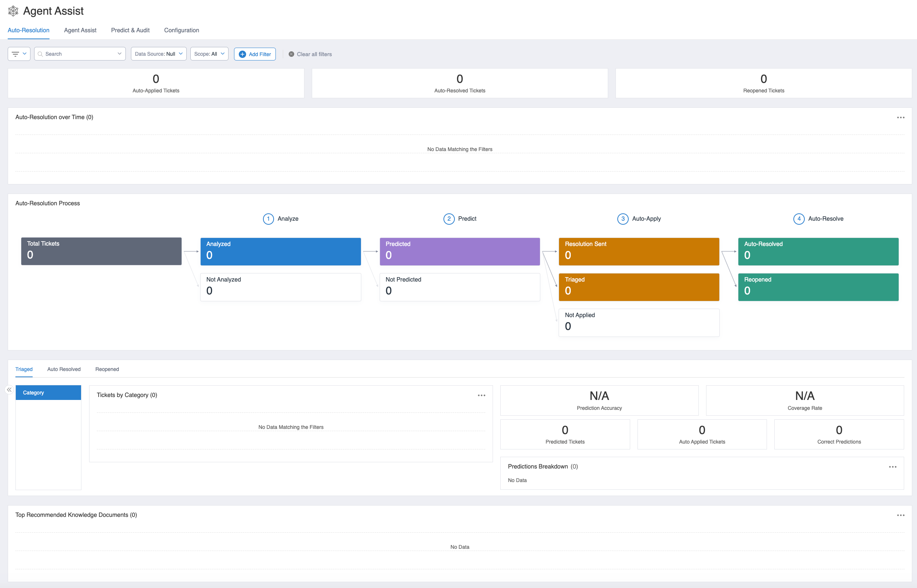Screen dimensions: 917x588
Task: Click step 3 Auto-Apply circle icon
Action: [623, 219]
